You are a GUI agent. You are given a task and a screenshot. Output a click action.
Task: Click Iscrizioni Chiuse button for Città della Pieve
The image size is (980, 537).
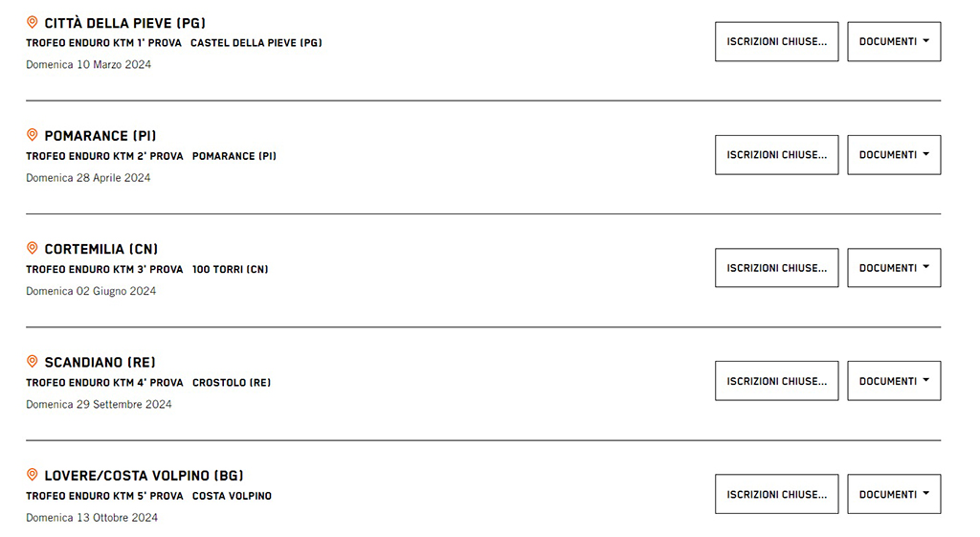pos(776,42)
